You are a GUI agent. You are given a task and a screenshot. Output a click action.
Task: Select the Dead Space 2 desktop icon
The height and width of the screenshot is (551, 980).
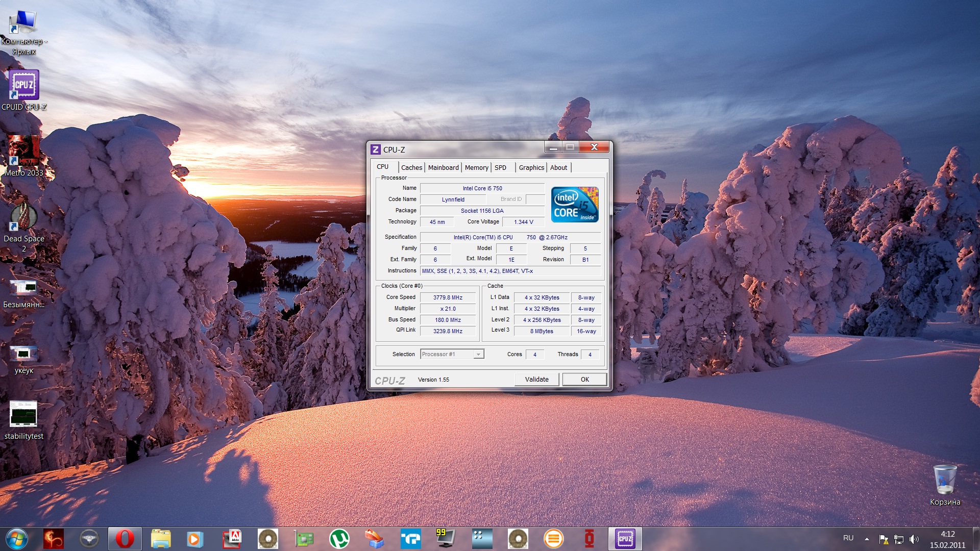coord(24,227)
